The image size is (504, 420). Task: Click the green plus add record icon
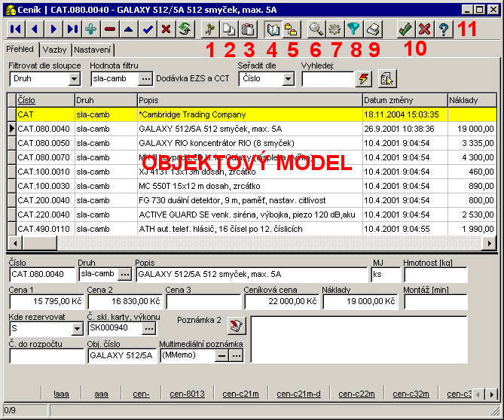pyautogui.click(x=91, y=29)
